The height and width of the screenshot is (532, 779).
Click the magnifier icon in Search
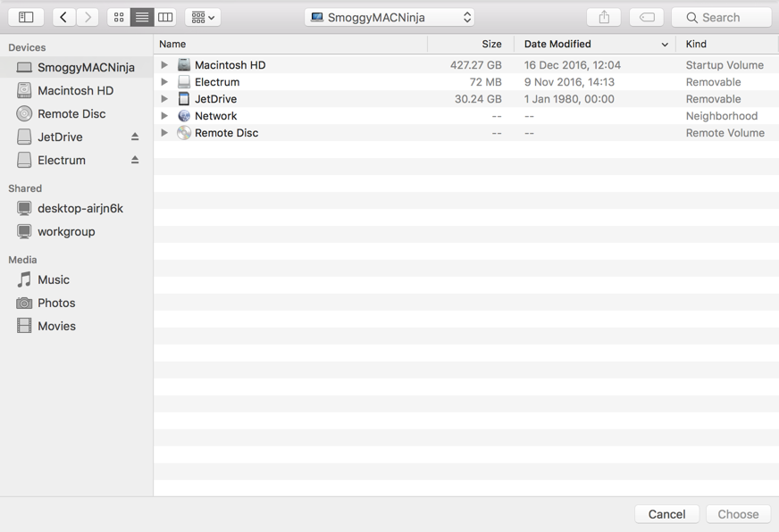tap(691, 18)
